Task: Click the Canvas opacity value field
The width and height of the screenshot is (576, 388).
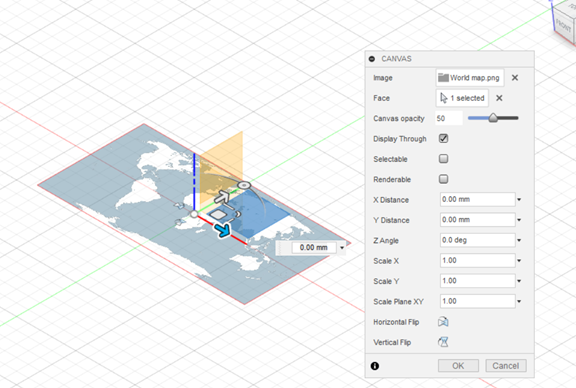Action: pyautogui.click(x=449, y=118)
